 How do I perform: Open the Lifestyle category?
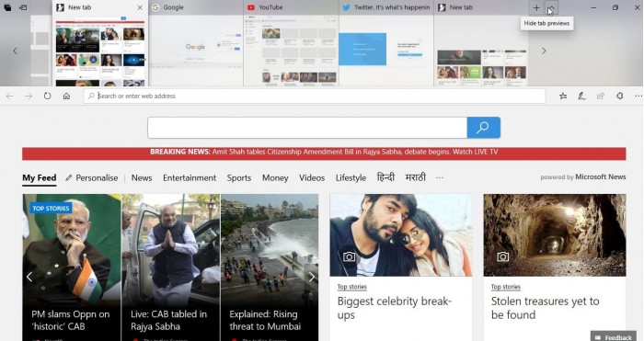351,178
